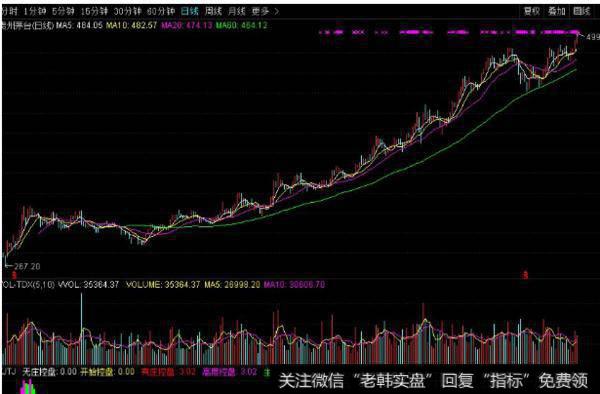The image size is (600, 394).
Task: Switch to the 周线 weekly chart tab
Action: click(213, 11)
